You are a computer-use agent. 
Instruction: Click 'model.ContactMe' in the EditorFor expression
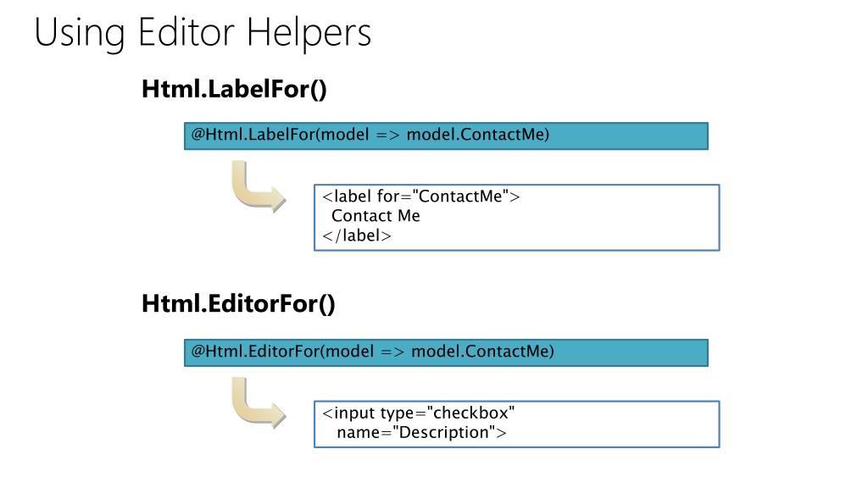coord(482,352)
